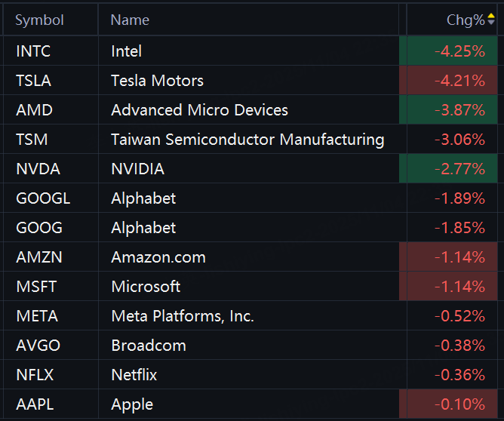504x421 pixels.
Task: Open Meta Platforms, Inc. entry
Action: pyautogui.click(x=182, y=316)
